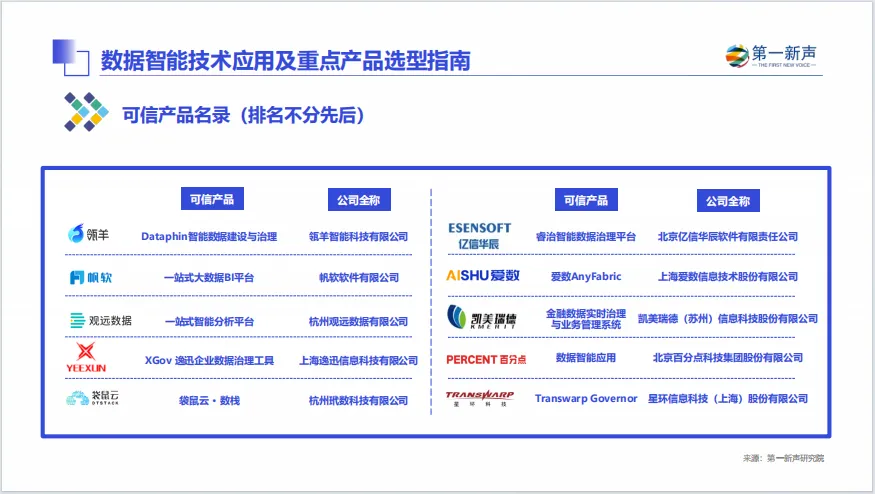This screenshot has height=494, width=875.
Task: Click the product 一站式智能分析平台
Action: [209, 322]
